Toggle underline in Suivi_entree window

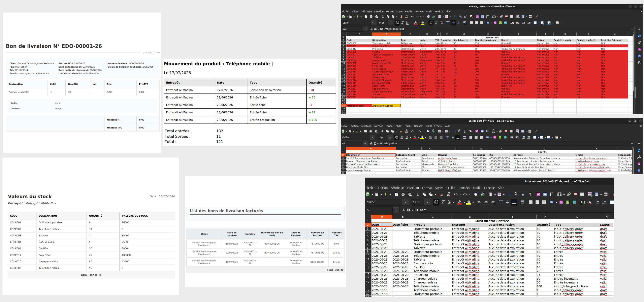click(449, 202)
